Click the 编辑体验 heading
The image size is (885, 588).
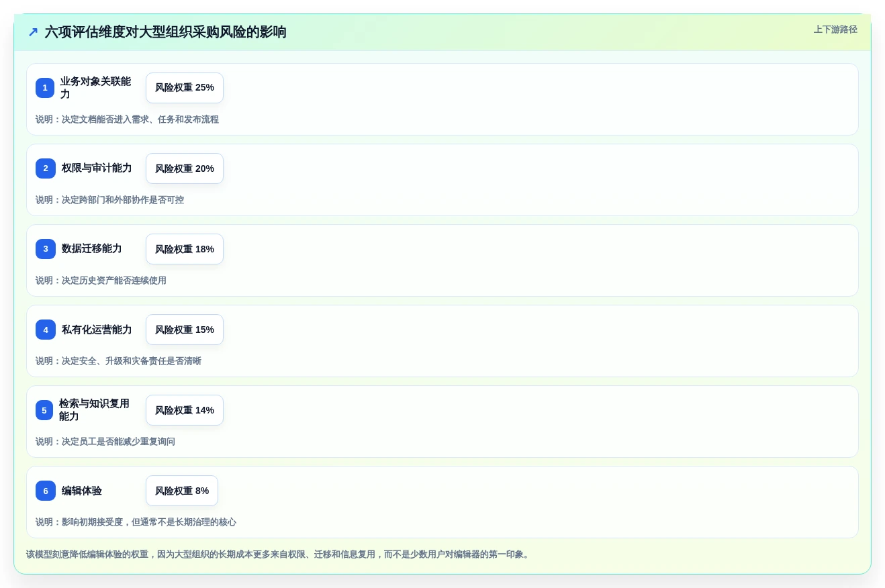(82, 491)
